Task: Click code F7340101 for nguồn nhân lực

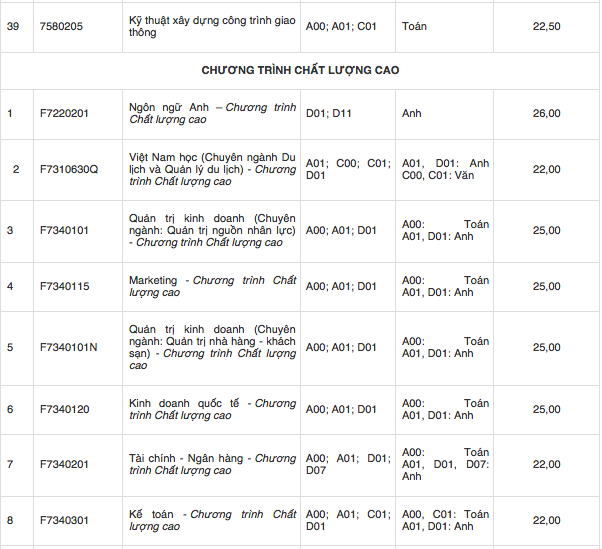Action: pos(64,230)
